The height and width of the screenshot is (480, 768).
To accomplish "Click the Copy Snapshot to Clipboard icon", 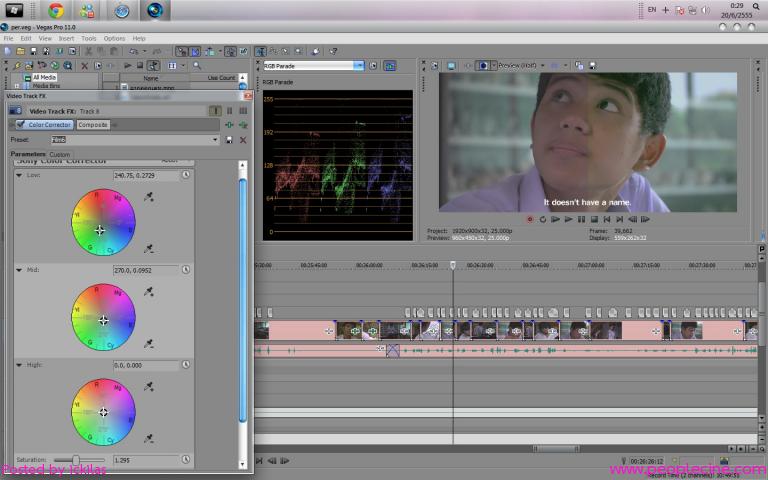I will 579,65.
